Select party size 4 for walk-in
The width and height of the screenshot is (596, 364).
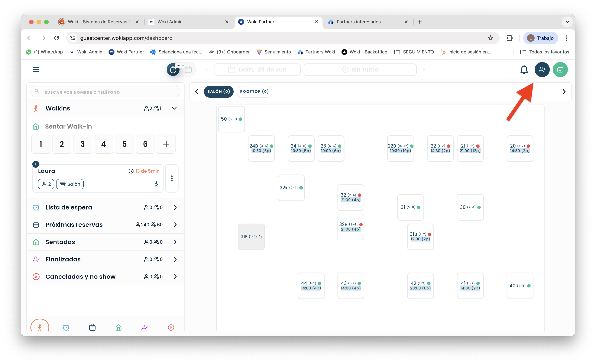[x=103, y=144]
